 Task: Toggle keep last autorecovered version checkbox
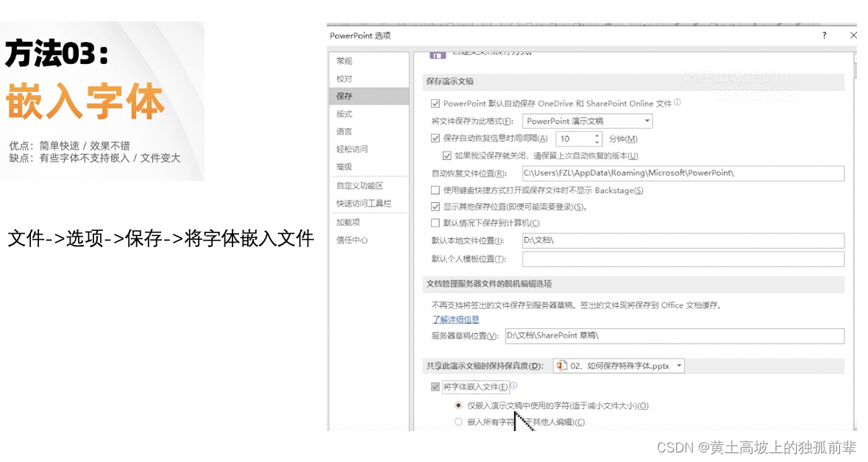pos(447,156)
